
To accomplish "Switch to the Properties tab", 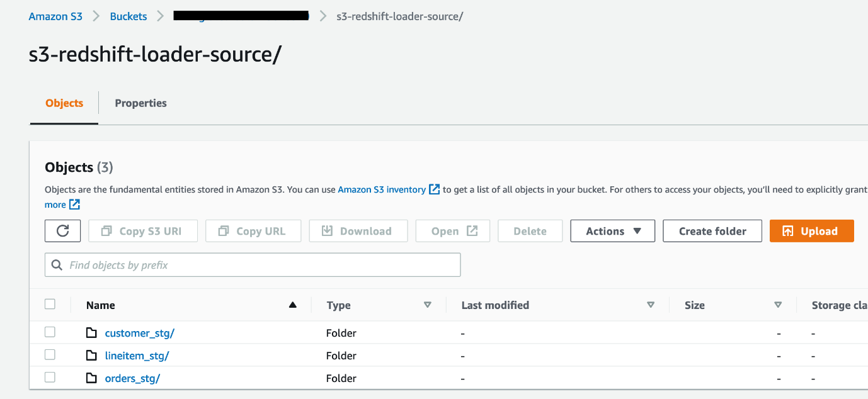I will pyautogui.click(x=140, y=103).
